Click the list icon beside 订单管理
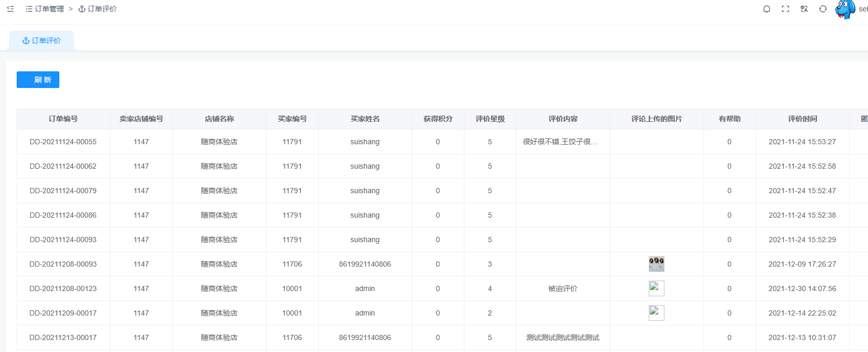This screenshot has width=868, height=352. point(29,9)
